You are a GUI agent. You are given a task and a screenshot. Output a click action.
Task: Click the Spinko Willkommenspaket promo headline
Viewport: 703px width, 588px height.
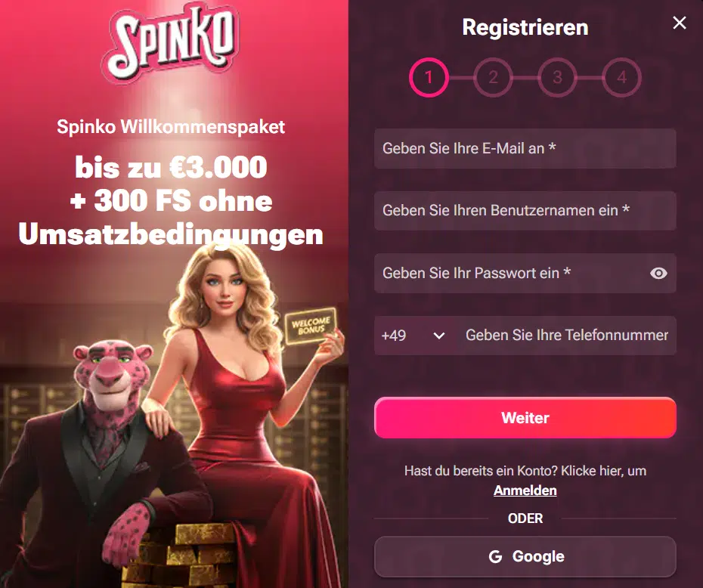point(171,127)
